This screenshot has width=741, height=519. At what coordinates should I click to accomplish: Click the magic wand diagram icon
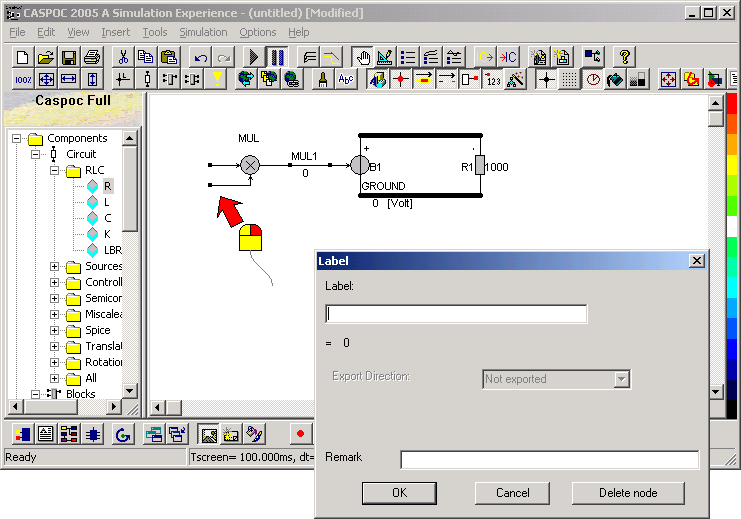click(x=516, y=79)
